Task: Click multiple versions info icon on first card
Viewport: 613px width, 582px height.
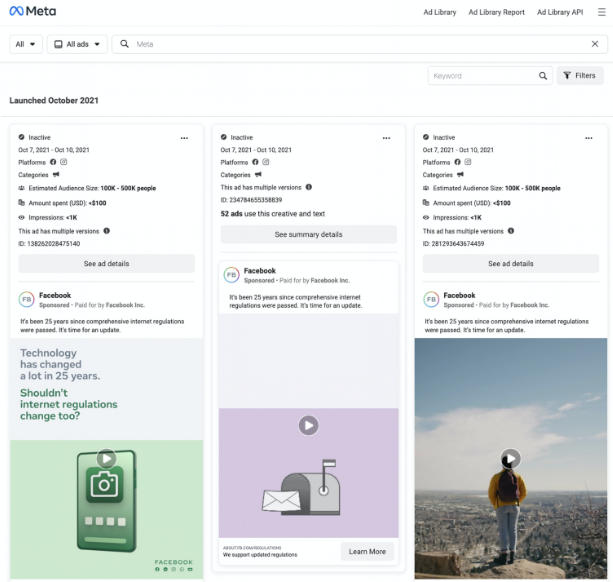Action: tap(106, 231)
